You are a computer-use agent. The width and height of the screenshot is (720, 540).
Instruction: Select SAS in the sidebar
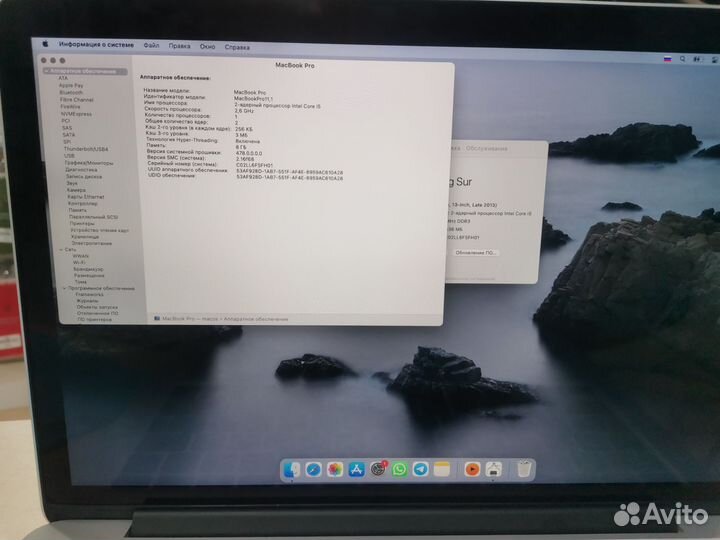pos(67,128)
